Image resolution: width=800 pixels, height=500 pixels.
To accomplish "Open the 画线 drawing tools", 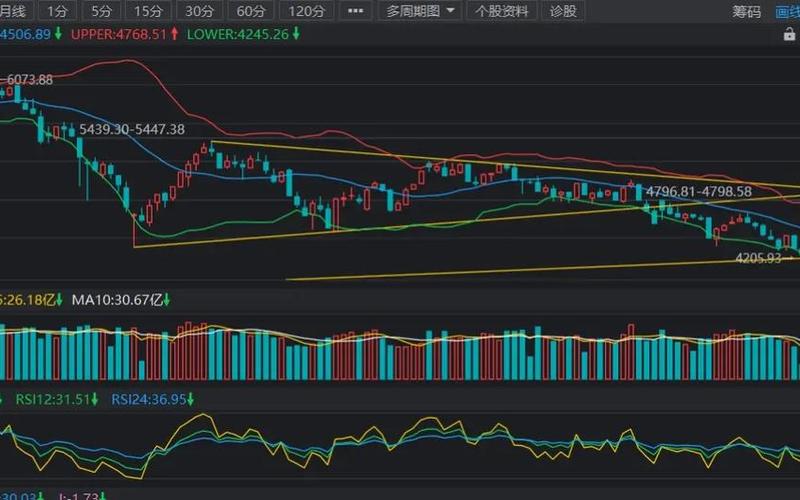I will click(789, 11).
